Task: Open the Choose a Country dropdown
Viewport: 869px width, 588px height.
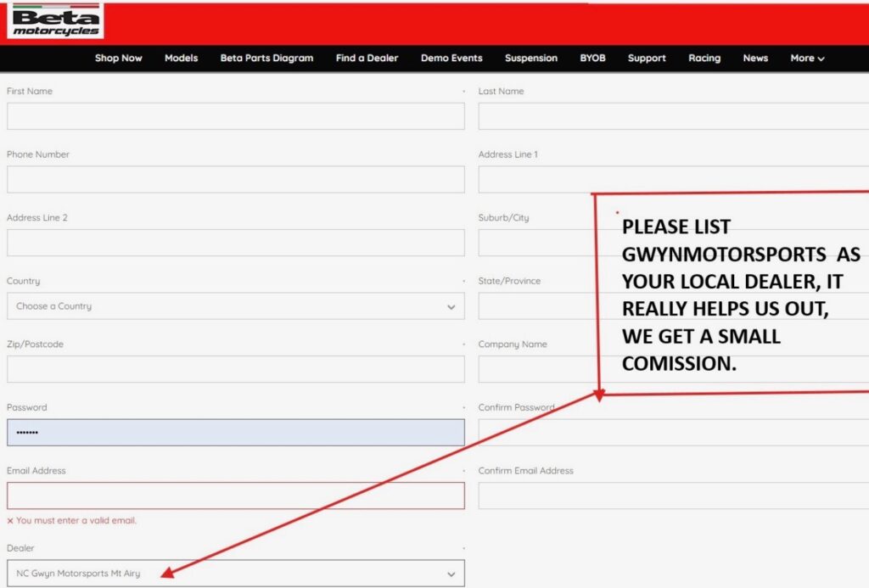Action: pos(235,306)
